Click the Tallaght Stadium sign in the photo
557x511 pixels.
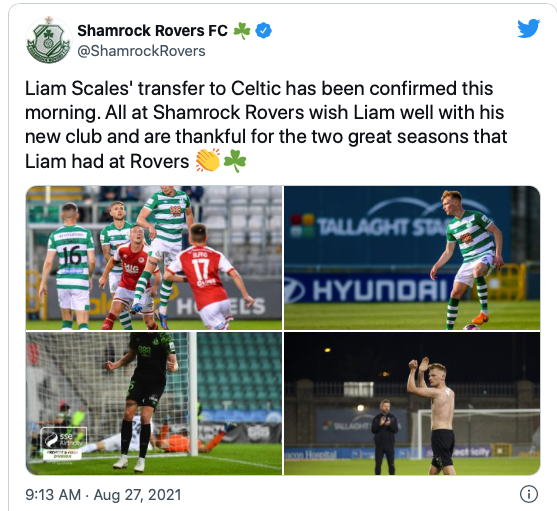[378, 227]
